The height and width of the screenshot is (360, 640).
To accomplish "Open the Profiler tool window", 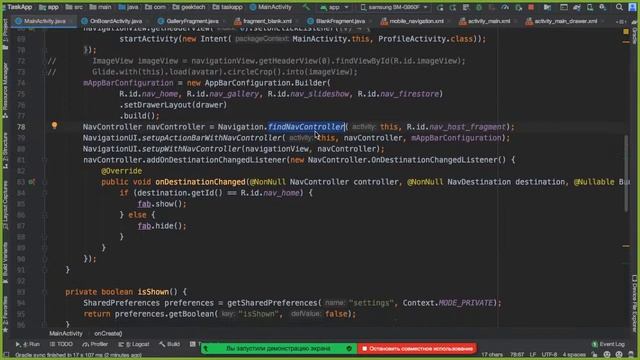I will tap(95, 344).
